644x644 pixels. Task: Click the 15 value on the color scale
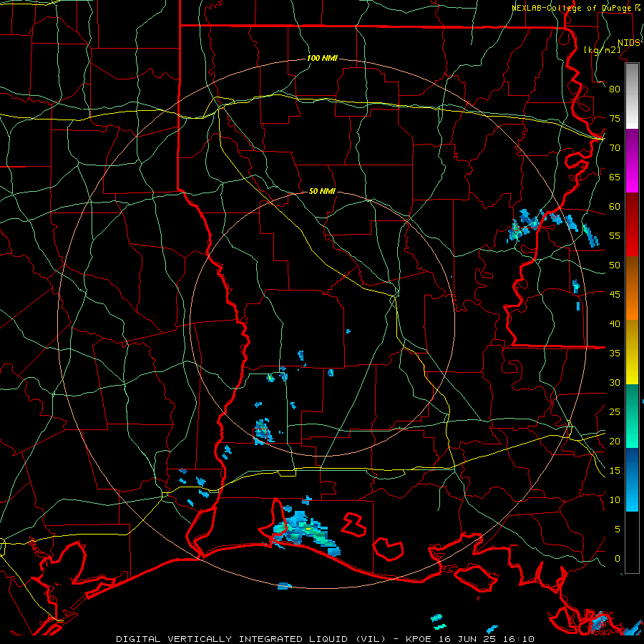pyautogui.click(x=615, y=470)
